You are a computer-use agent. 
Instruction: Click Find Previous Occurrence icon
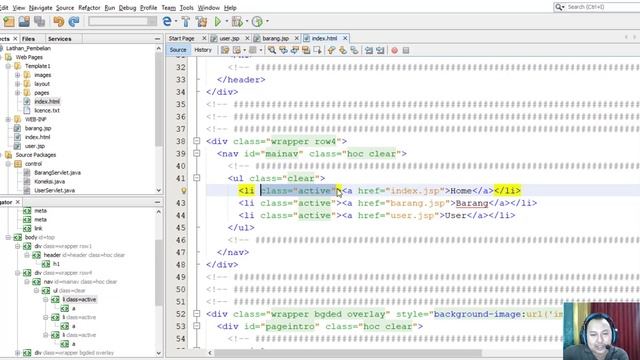click(x=283, y=50)
